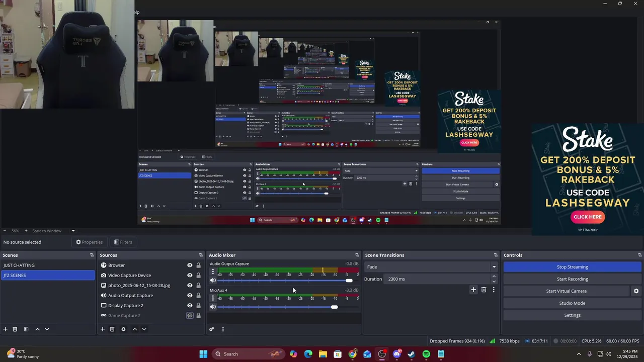Open Windows Start menu
This screenshot has height=362, width=644.
(x=203, y=354)
